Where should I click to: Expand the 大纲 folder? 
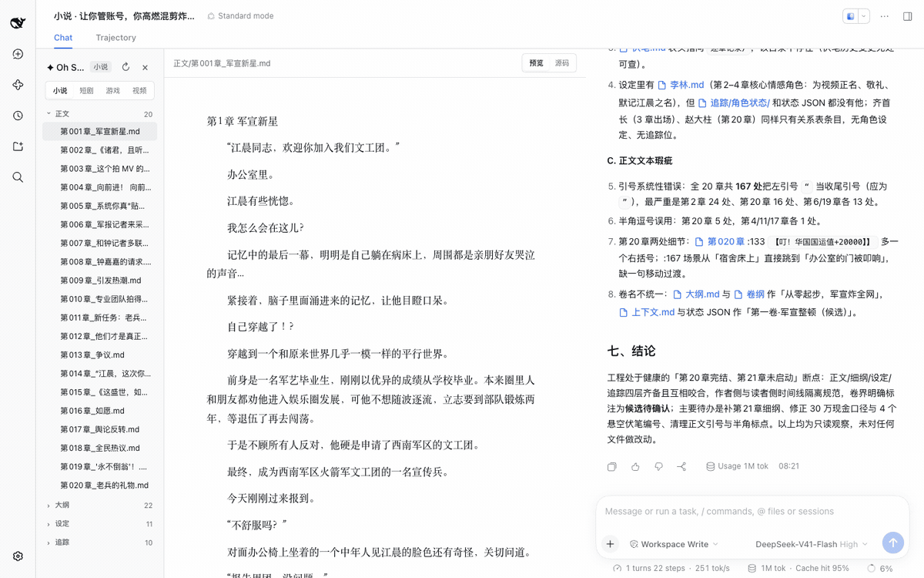tap(100, 506)
